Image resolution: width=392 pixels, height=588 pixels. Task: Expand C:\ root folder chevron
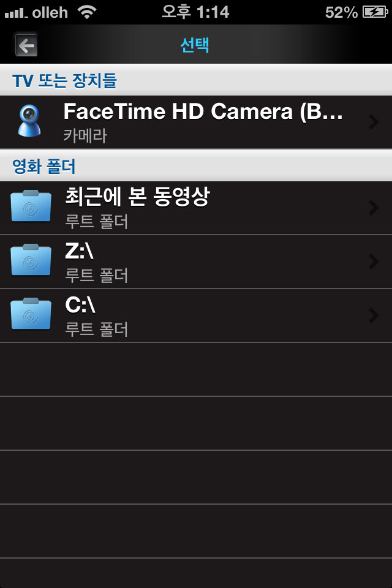[x=374, y=316]
